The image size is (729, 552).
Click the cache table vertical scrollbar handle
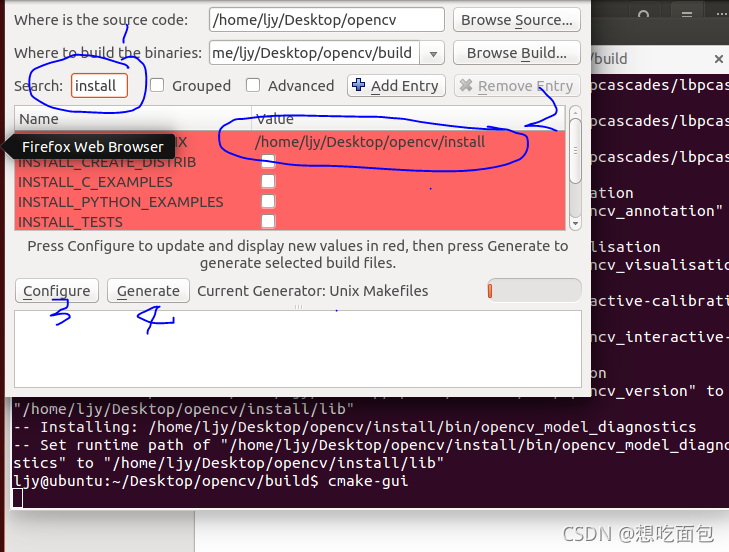pyautogui.click(x=575, y=151)
